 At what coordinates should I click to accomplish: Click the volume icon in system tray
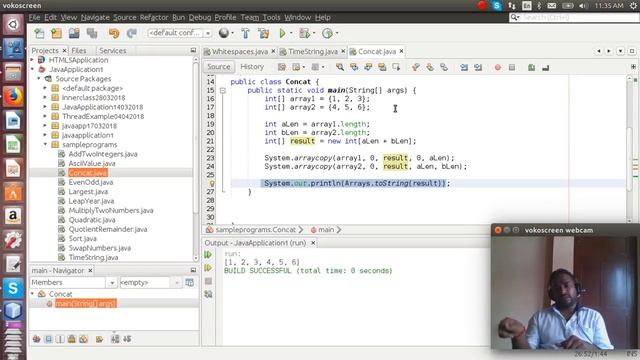pos(583,6)
